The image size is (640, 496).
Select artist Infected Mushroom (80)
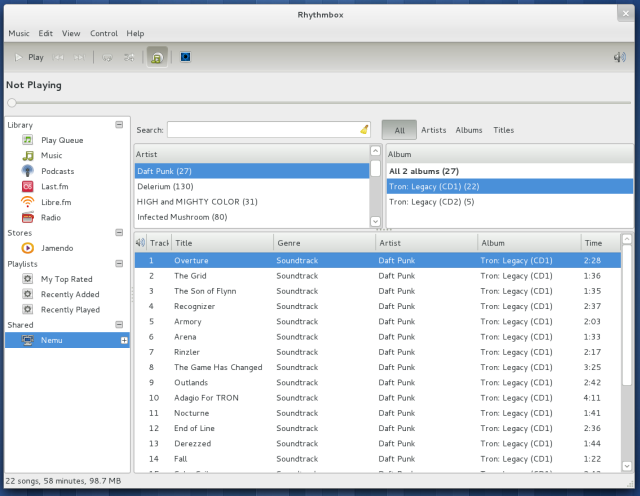[x=252, y=217]
